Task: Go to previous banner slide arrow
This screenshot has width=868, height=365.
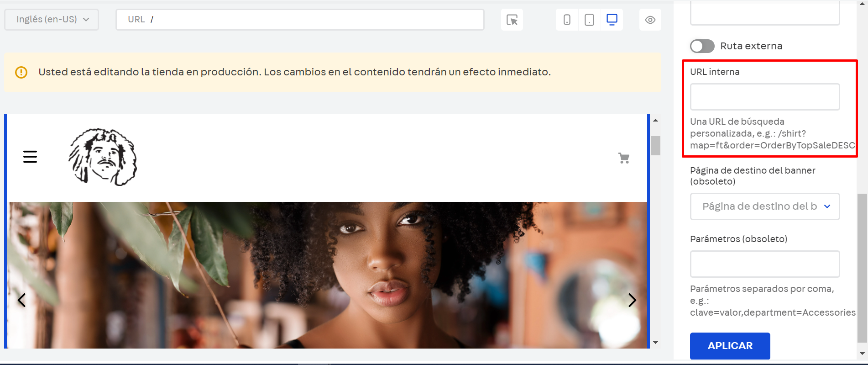Action: (x=21, y=300)
